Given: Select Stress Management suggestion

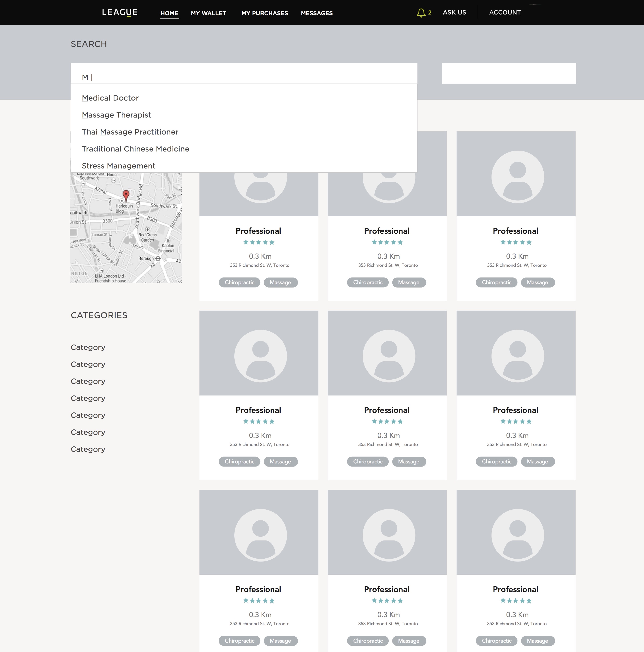Looking at the screenshot, I should 119,166.
